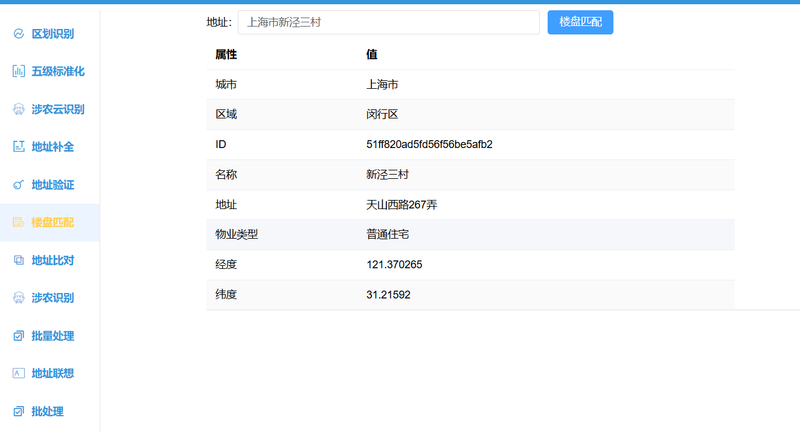Click the 值 column header
The image size is (800, 432).
tap(371, 55)
